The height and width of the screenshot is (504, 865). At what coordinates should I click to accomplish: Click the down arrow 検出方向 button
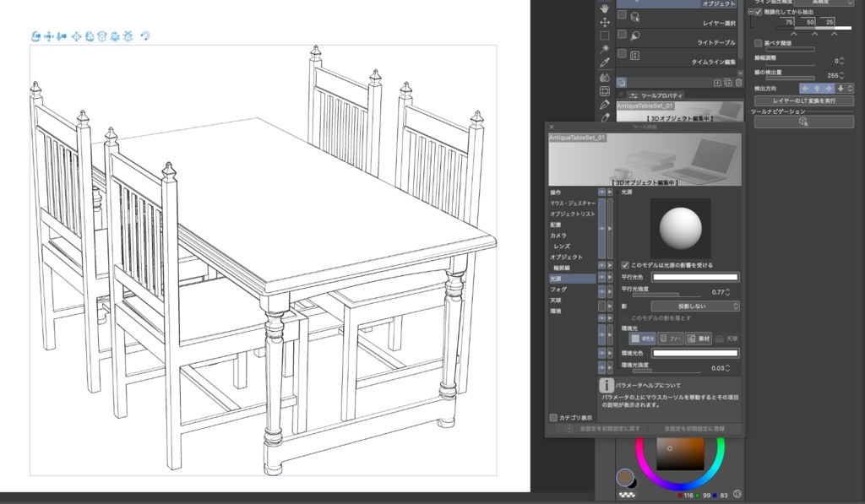coord(841,89)
